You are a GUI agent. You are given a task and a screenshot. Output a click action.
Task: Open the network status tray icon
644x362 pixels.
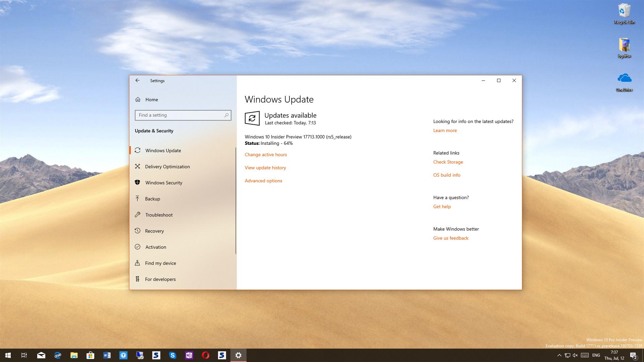tap(568, 355)
